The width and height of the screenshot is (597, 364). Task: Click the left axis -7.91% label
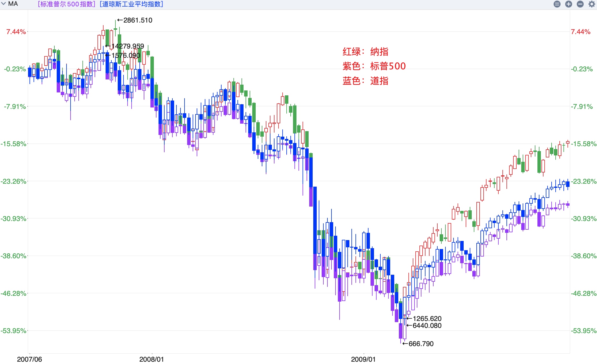pyautogui.click(x=15, y=107)
